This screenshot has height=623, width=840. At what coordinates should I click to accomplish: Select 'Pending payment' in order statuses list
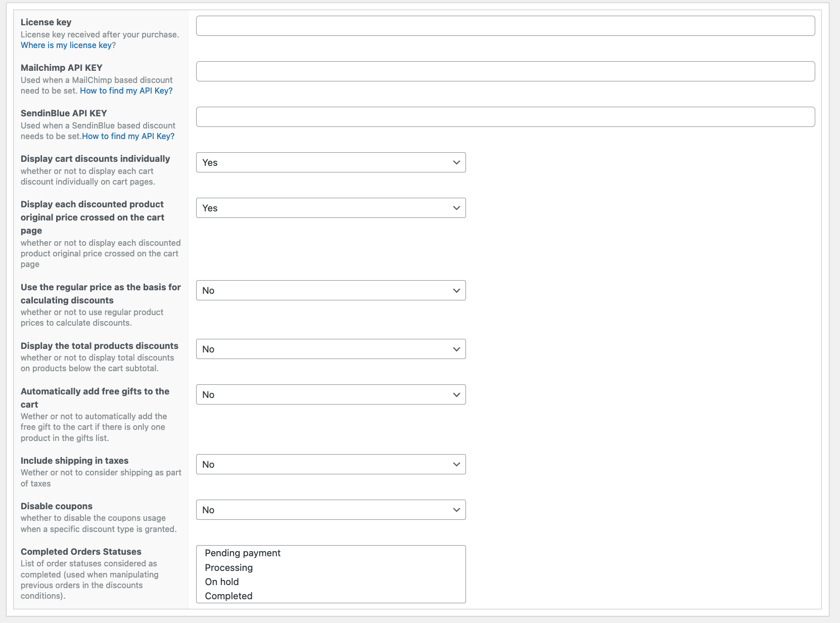pyautogui.click(x=243, y=553)
